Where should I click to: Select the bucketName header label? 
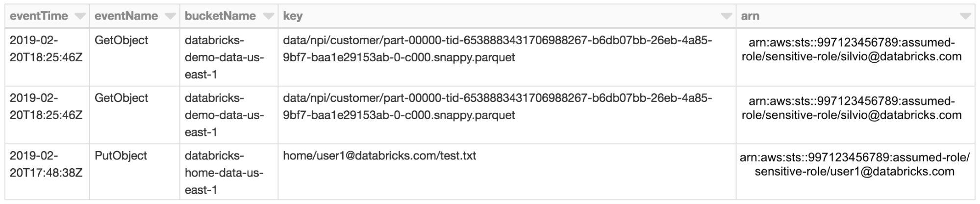point(220,16)
